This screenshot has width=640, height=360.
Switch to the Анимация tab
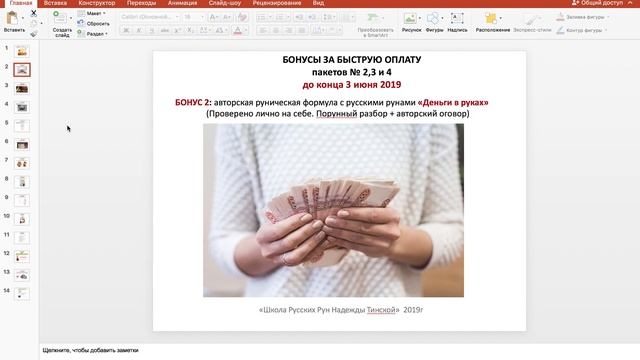point(182,3)
